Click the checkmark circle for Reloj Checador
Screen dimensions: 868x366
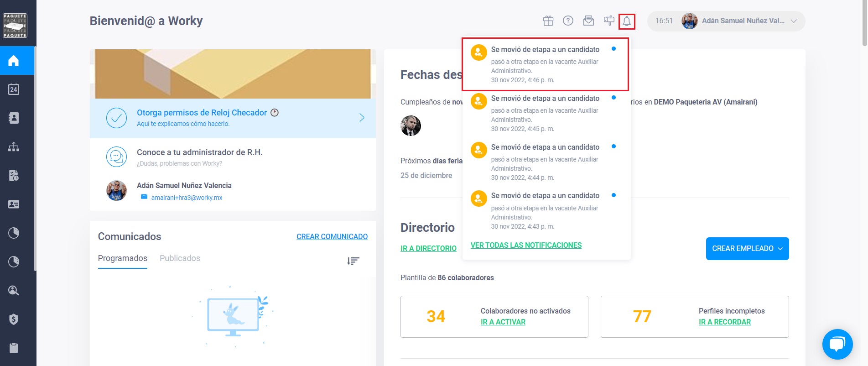[116, 118]
